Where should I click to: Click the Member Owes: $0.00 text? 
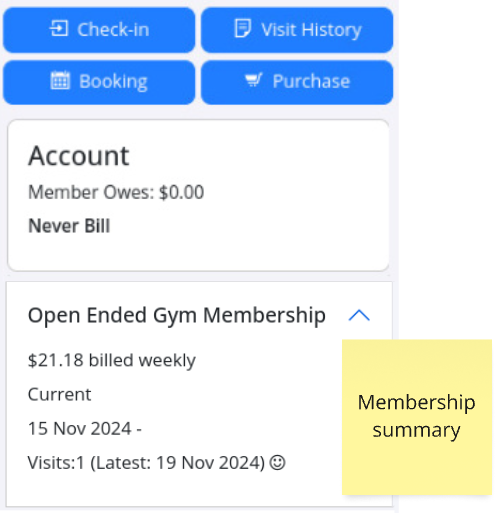(116, 192)
